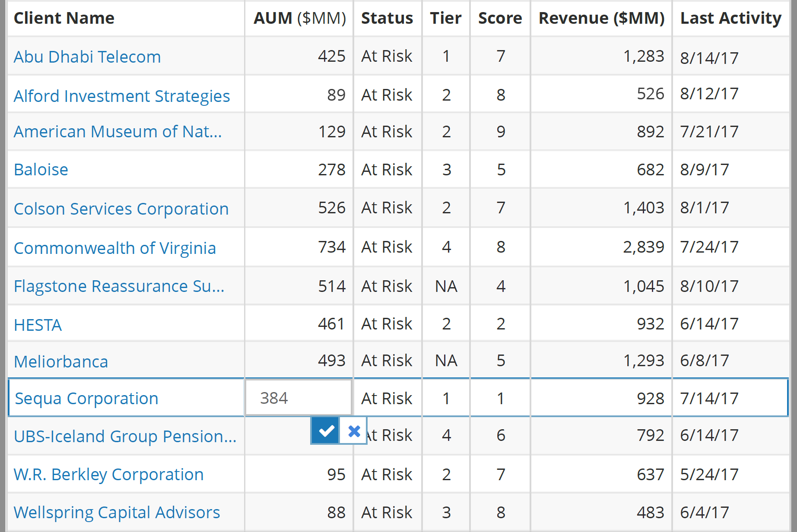Click Wellspring Capital date 6/4/17

point(705,512)
